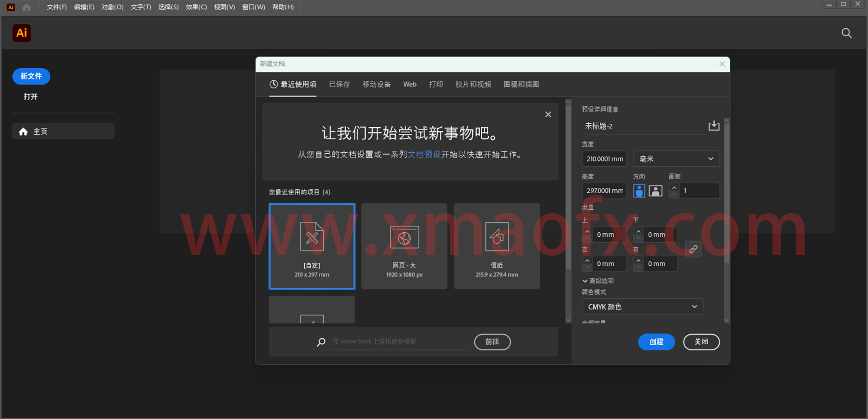868x419 pixels.
Task: Increase the bottom (下) bleed value
Action: point(638,231)
